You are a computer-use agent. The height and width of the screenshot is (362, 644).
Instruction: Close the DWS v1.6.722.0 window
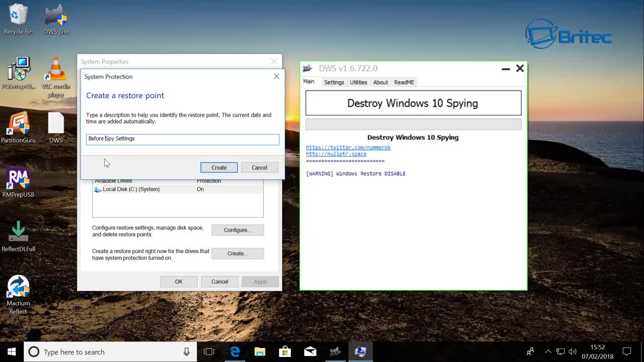[x=520, y=68]
